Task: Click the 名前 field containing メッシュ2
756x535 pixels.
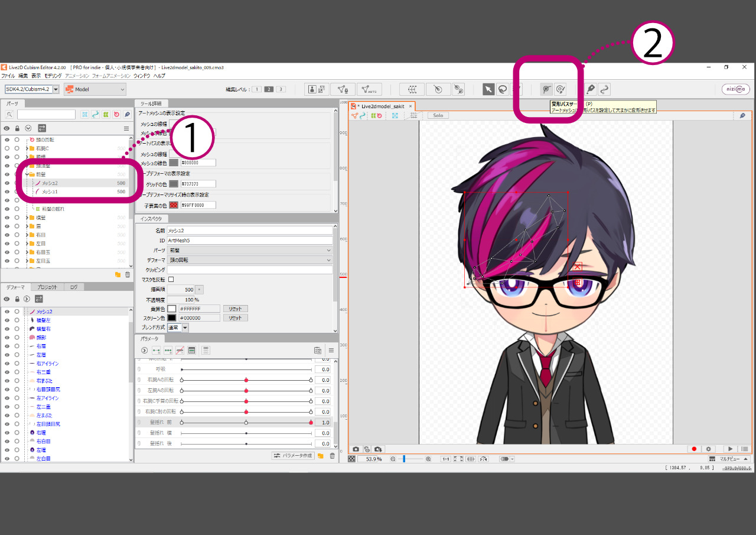Action: [250, 231]
